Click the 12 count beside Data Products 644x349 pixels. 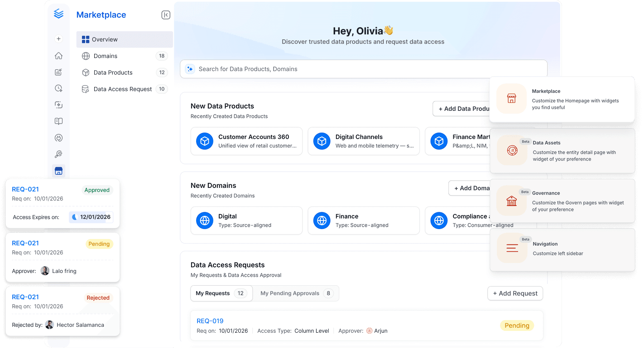click(162, 72)
